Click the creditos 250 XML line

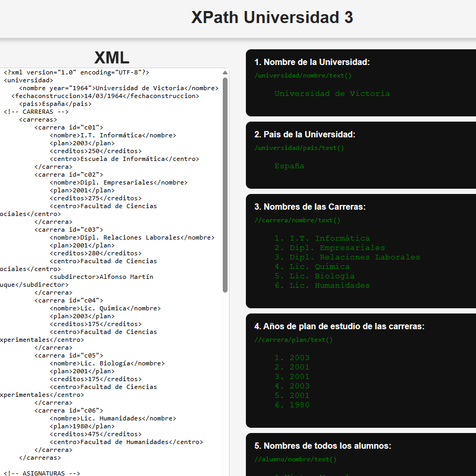click(95, 151)
